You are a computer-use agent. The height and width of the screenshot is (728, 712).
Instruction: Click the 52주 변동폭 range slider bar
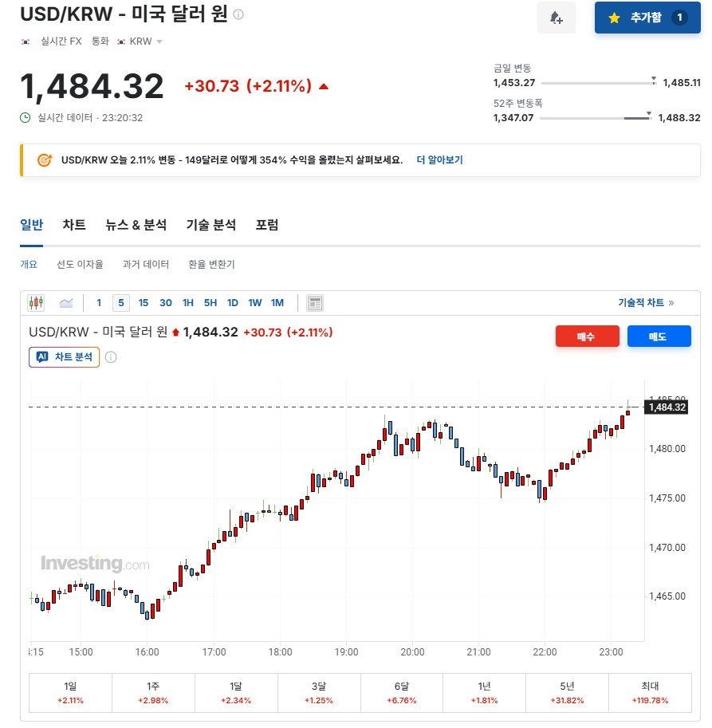tap(596, 118)
